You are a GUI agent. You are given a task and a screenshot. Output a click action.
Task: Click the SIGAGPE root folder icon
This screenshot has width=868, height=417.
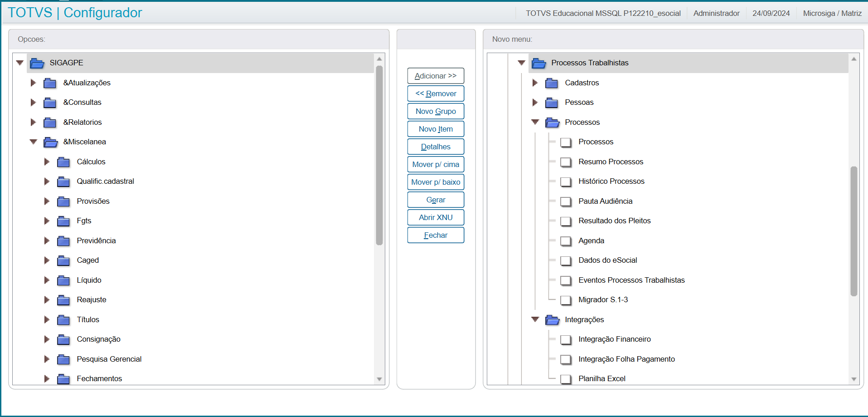coord(37,63)
